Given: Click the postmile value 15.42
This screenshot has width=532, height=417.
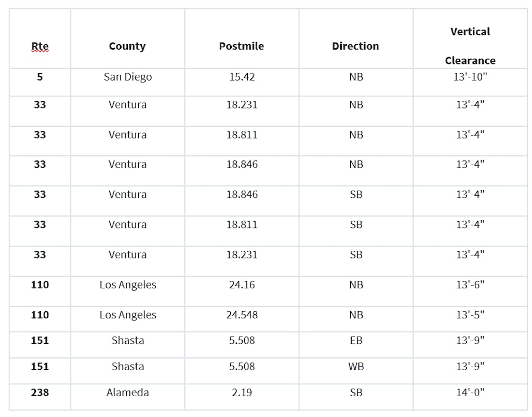Looking at the screenshot, I should (x=242, y=77).
